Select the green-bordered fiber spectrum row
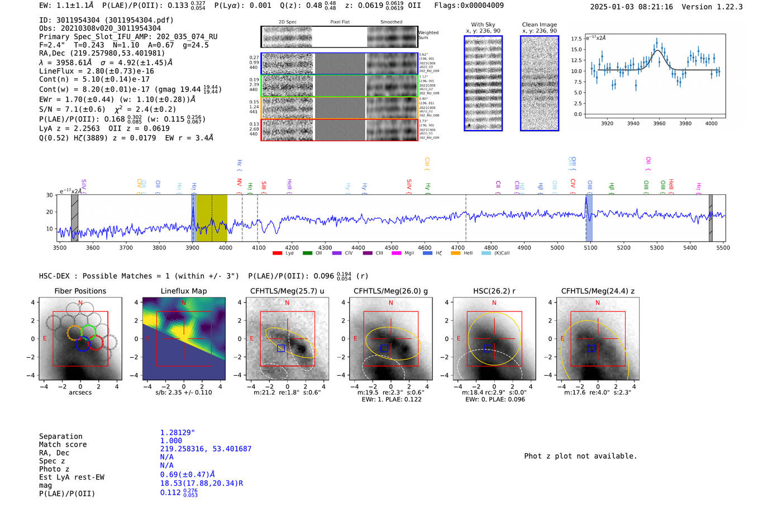Viewport: 782px width, 532px height. pos(339,85)
